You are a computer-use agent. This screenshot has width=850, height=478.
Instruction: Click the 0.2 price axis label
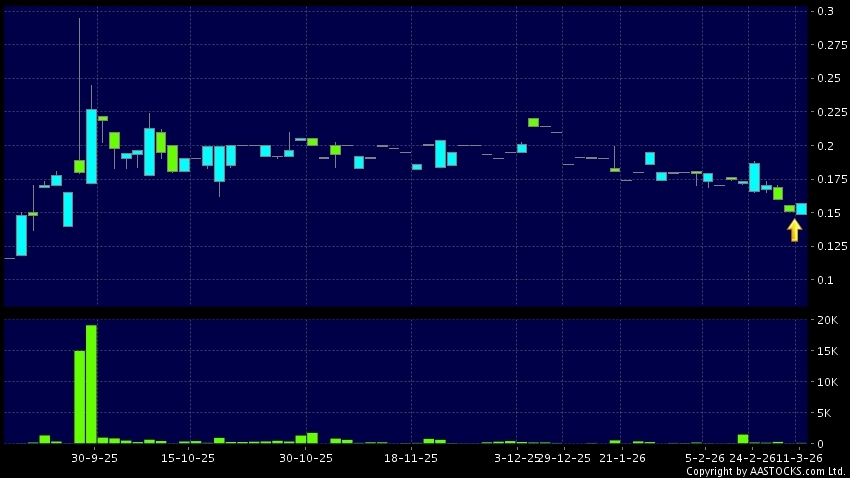[825, 146]
